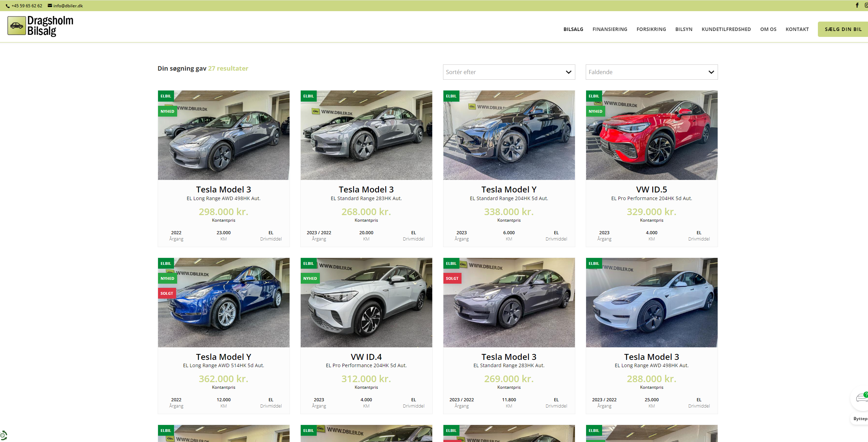Open white Tesla Model 3 288.000 kr. photo
The image size is (868, 442).
(652, 302)
